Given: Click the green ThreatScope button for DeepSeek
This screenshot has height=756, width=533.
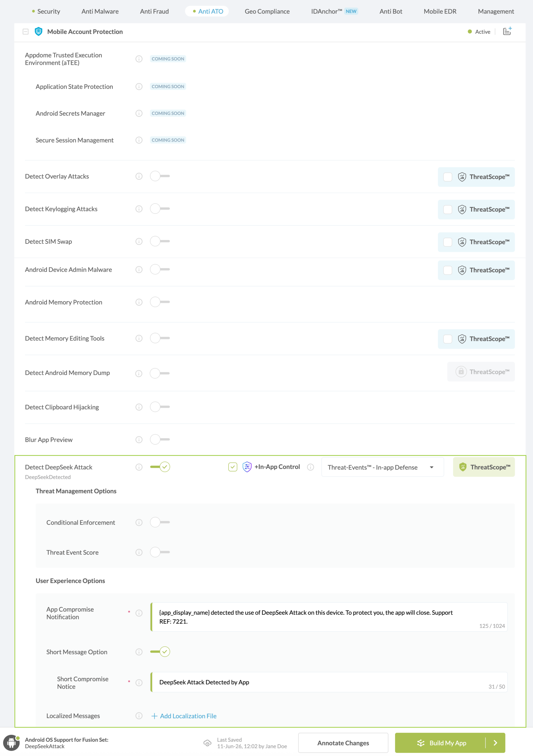Looking at the screenshot, I should tap(484, 467).
